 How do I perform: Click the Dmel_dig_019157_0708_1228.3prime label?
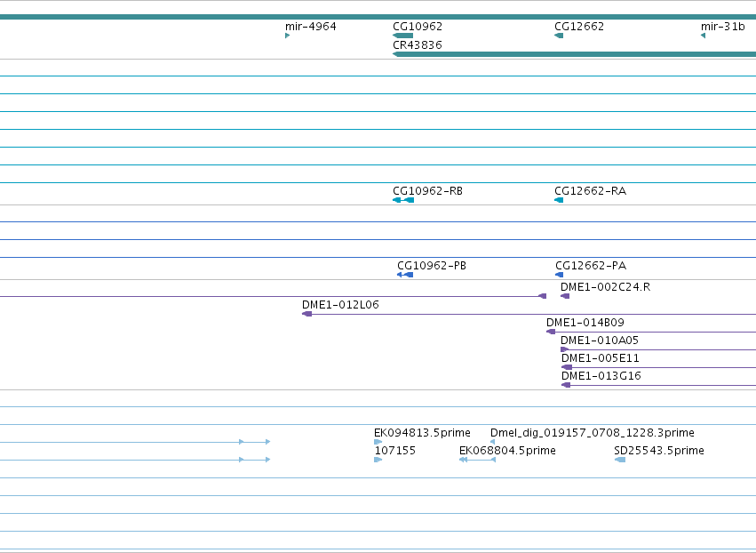pyautogui.click(x=592, y=433)
